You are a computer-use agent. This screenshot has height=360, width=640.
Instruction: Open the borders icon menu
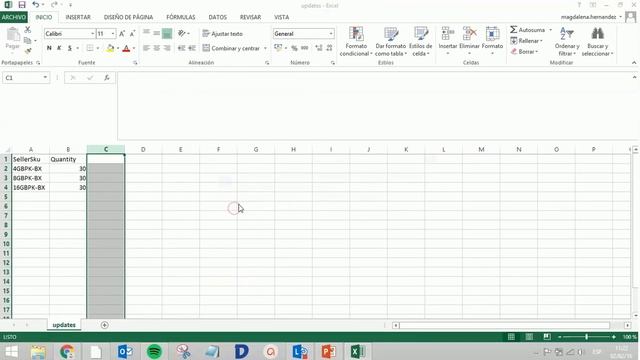point(90,48)
